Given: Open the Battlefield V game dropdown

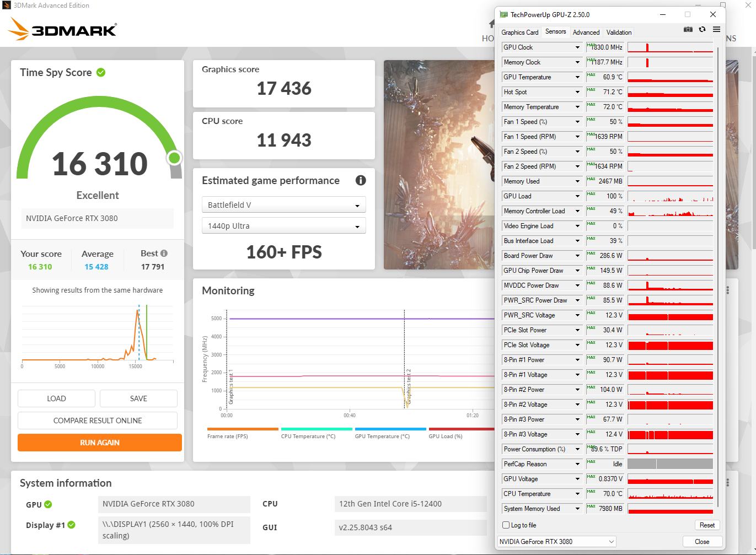Looking at the screenshot, I should 284,205.
